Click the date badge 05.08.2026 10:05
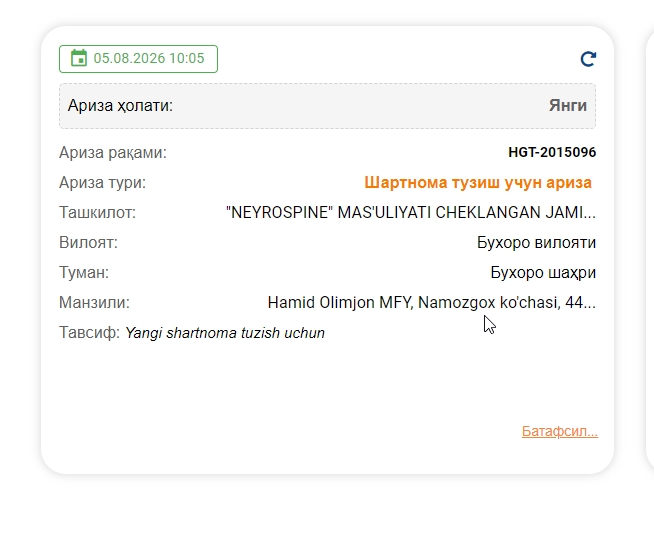This screenshot has height=542, width=654. (138, 59)
